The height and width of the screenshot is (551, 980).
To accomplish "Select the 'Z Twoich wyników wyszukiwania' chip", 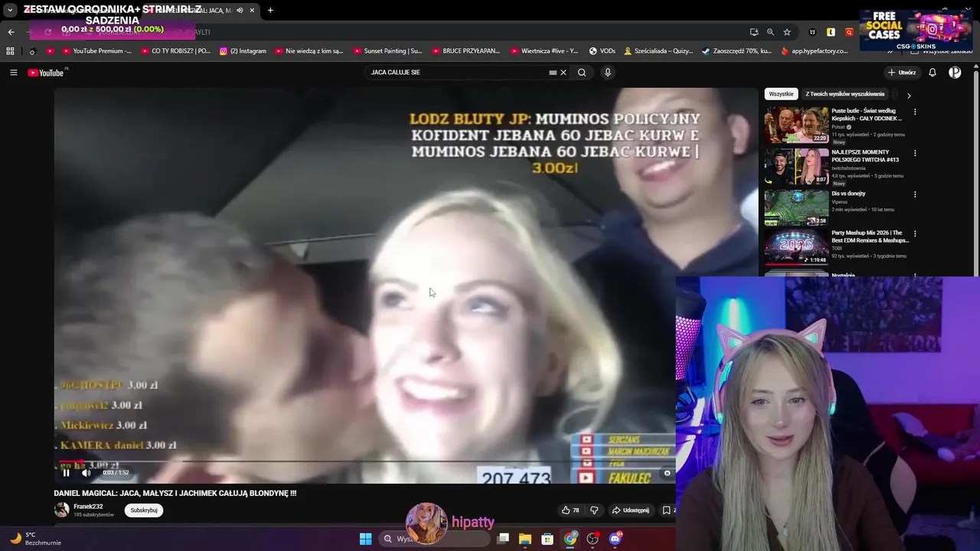I will point(844,94).
